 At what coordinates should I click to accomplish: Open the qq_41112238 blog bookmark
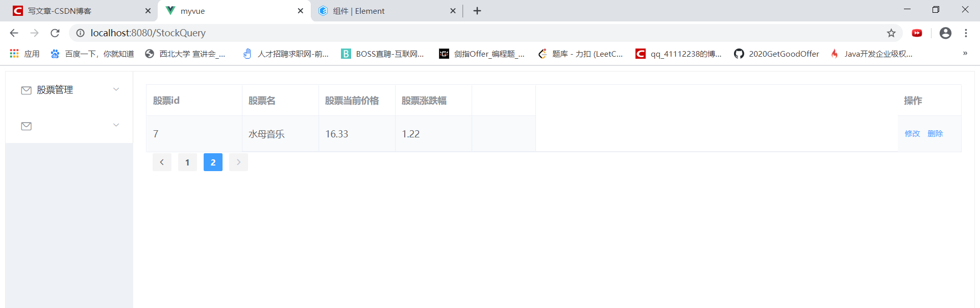678,54
